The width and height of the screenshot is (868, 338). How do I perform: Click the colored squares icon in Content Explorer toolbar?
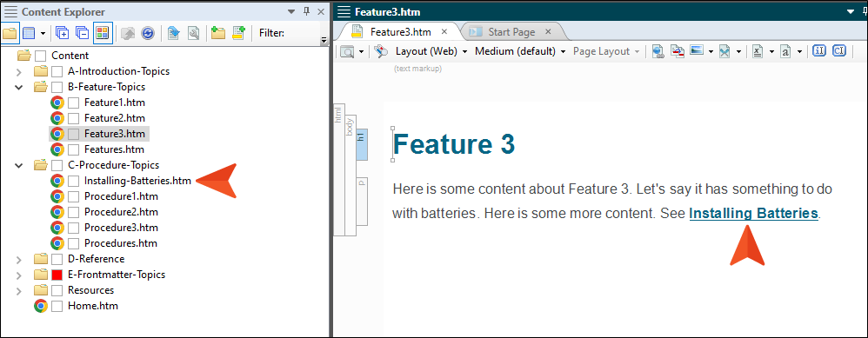(x=103, y=33)
